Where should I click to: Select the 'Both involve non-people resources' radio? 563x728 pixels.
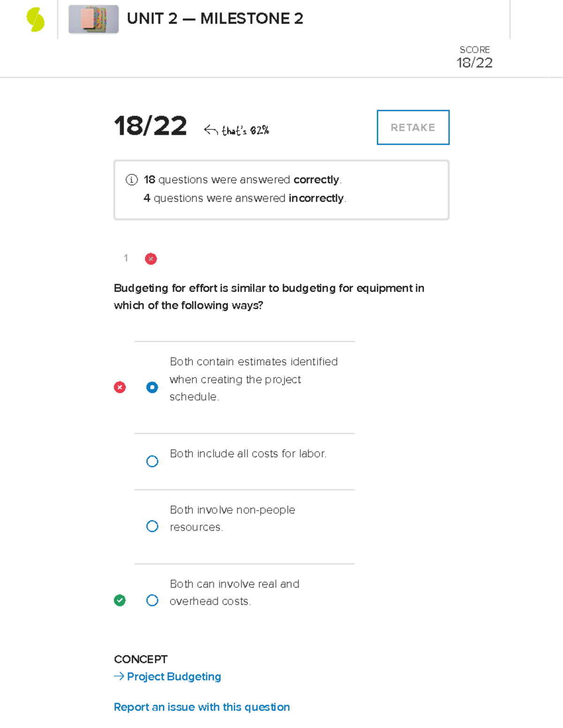(x=152, y=526)
